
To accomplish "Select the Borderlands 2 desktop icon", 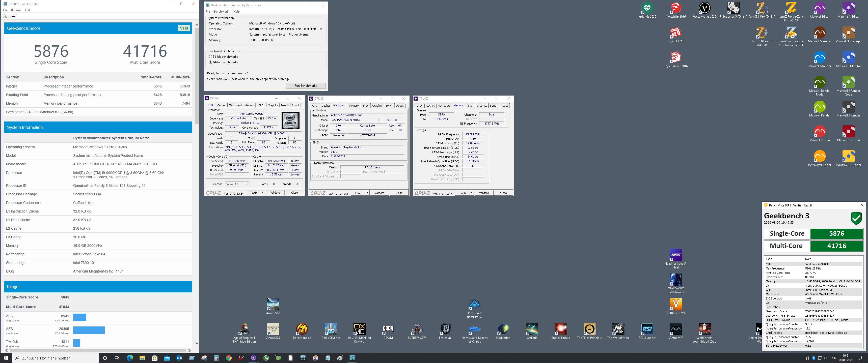I will click(x=302, y=331).
